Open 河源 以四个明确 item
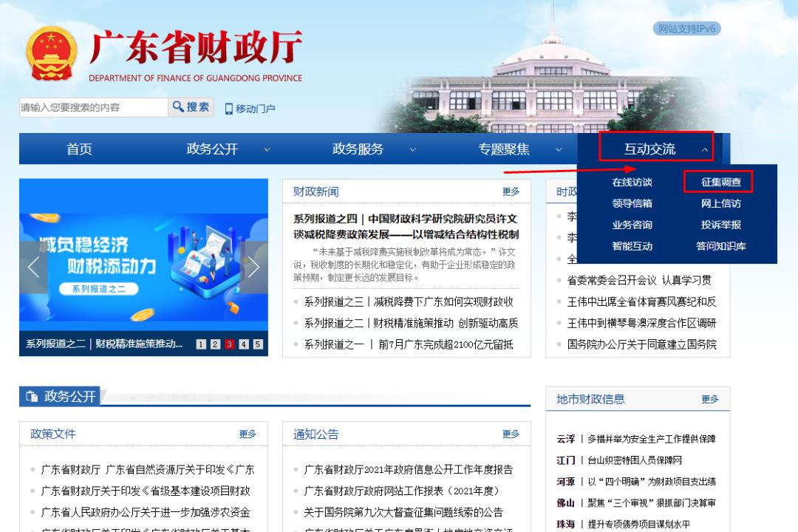This screenshot has height=532, width=798. [636, 482]
